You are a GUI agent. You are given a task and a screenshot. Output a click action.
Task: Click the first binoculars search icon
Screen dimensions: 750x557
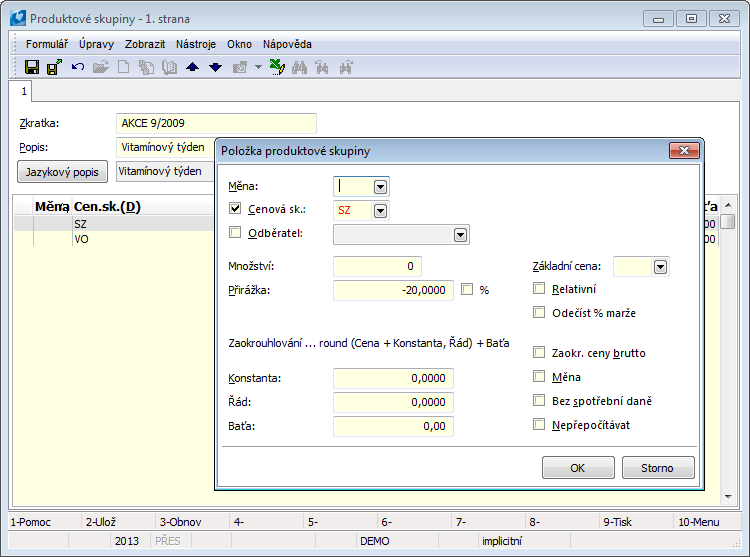tap(300, 67)
